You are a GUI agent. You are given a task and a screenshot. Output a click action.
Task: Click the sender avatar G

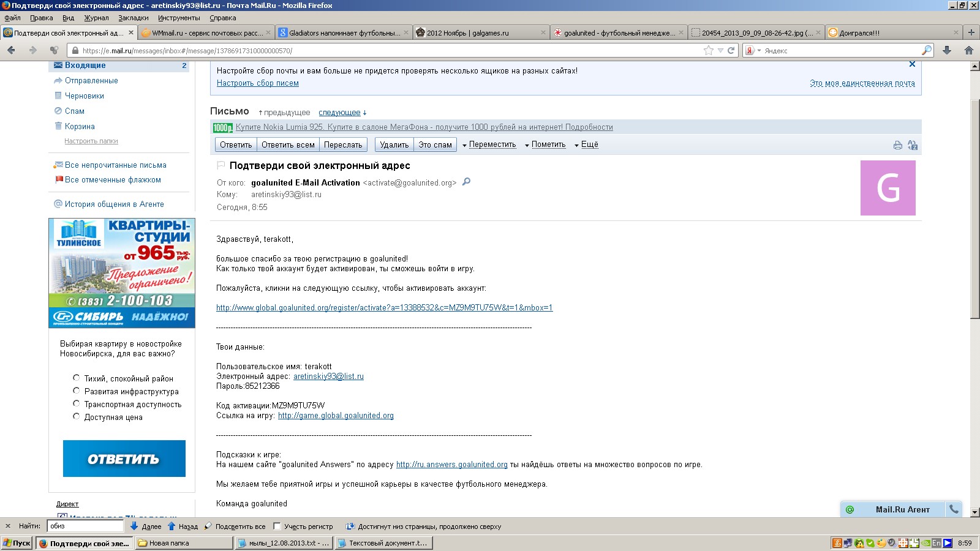click(x=888, y=188)
